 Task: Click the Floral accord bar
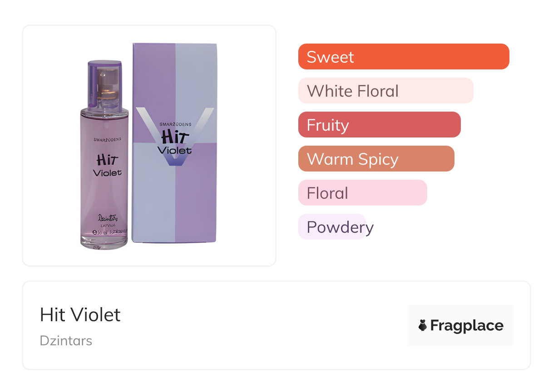362,193
